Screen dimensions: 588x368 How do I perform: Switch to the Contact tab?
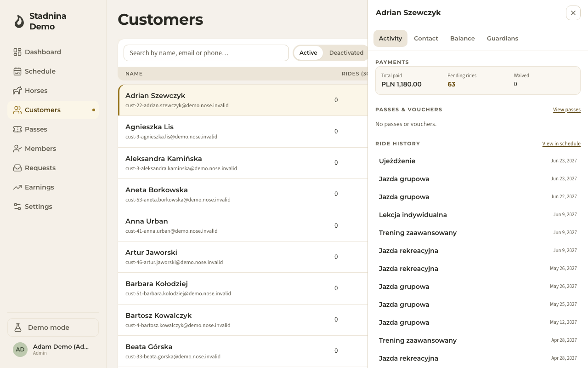coord(426,39)
